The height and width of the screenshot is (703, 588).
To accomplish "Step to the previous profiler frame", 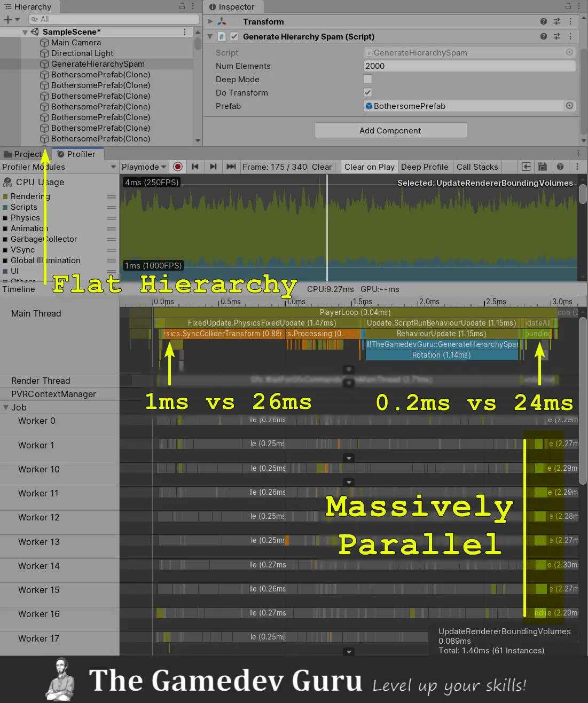I will coord(195,167).
